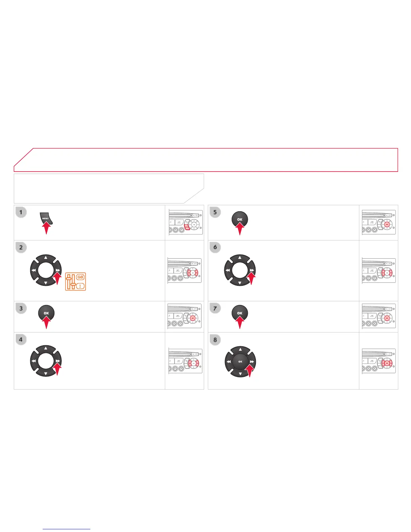Click the radio panel thumbnail in step 1

185,223
